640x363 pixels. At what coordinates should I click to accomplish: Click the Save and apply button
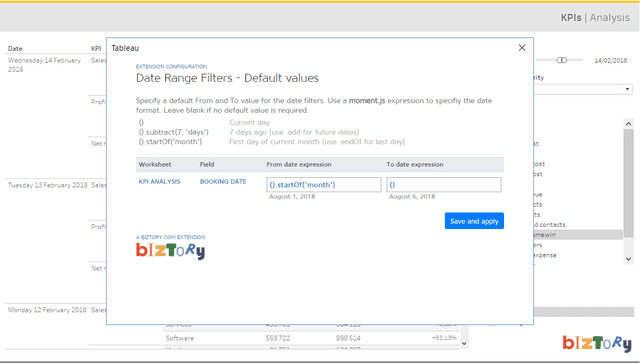[474, 221]
